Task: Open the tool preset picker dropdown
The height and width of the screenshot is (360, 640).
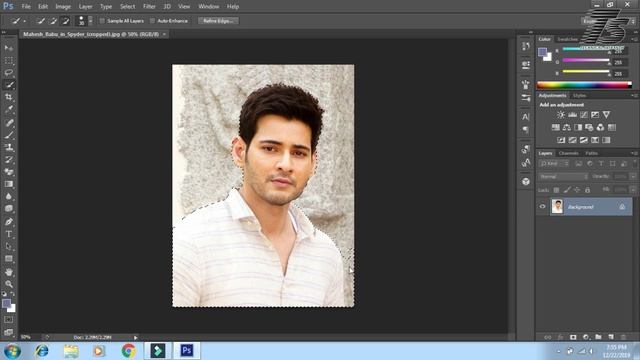Action: (24, 21)
